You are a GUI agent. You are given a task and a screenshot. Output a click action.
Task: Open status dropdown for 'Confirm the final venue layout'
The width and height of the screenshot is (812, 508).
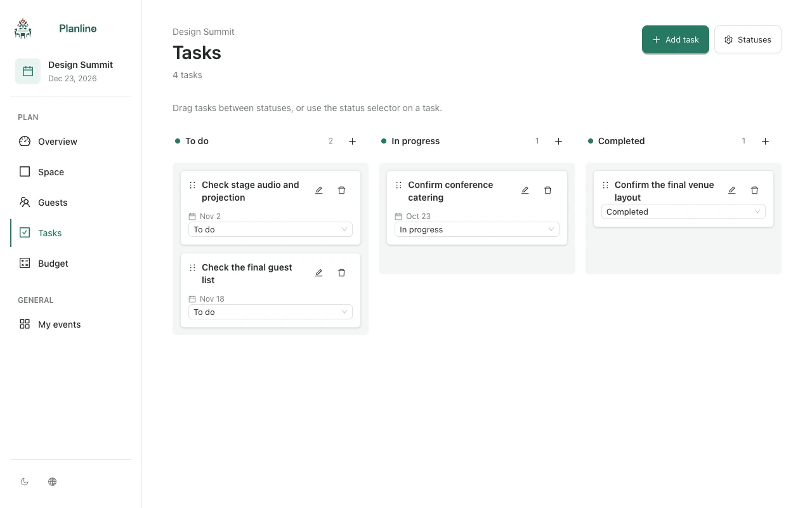pyautogui.click(x=683, y=212)
